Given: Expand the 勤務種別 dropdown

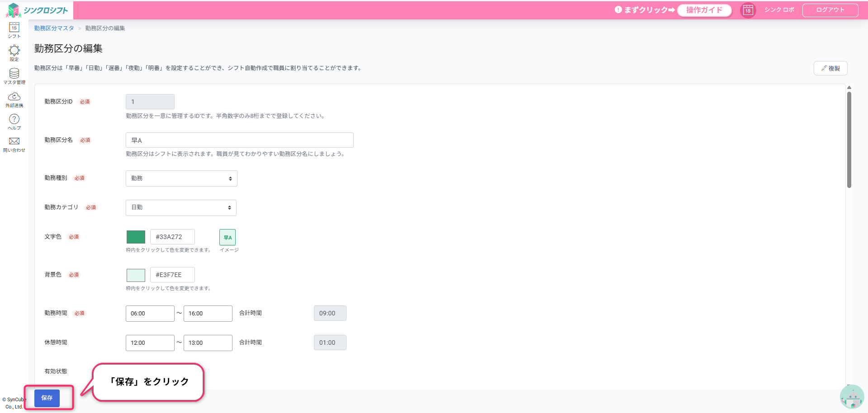Looking at the screenshot, I should click(x=181, y=178).
